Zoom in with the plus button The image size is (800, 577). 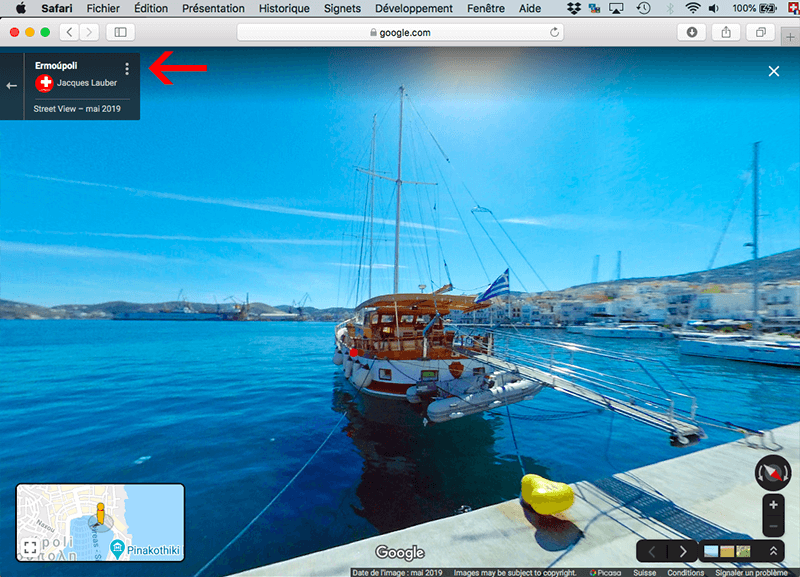pos(773,505)
